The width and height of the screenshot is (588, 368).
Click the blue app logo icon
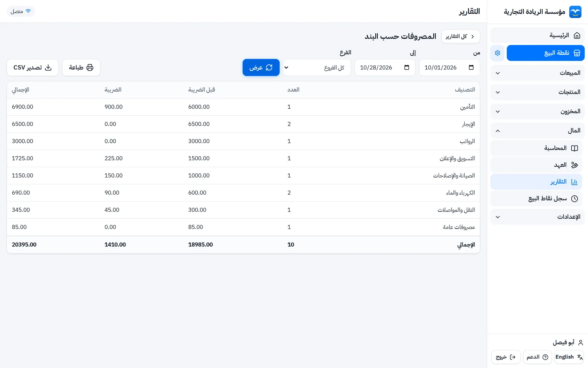(x=575, y=12)
